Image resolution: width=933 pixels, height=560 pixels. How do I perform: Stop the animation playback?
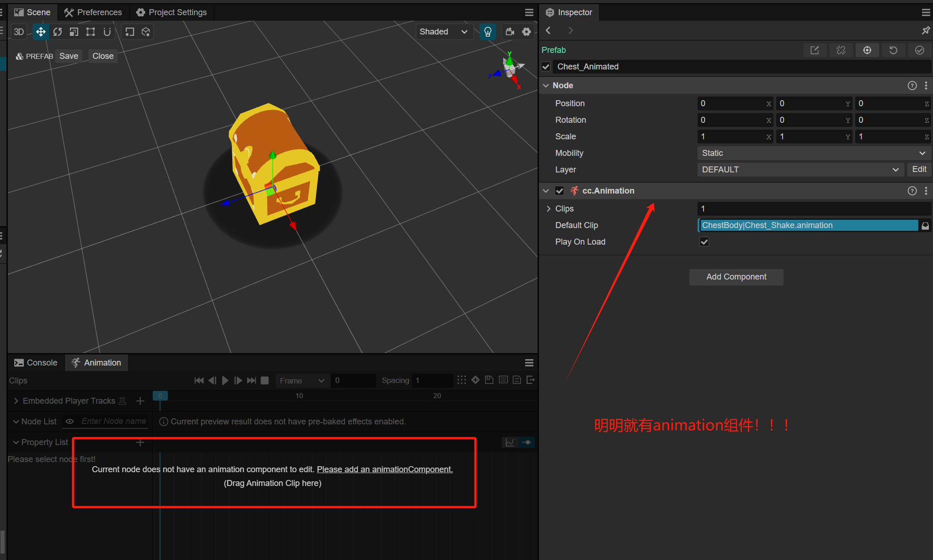264,380
